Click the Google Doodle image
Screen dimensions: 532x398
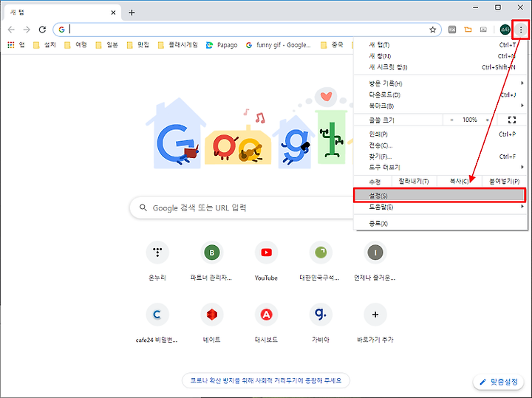(250, 128)
